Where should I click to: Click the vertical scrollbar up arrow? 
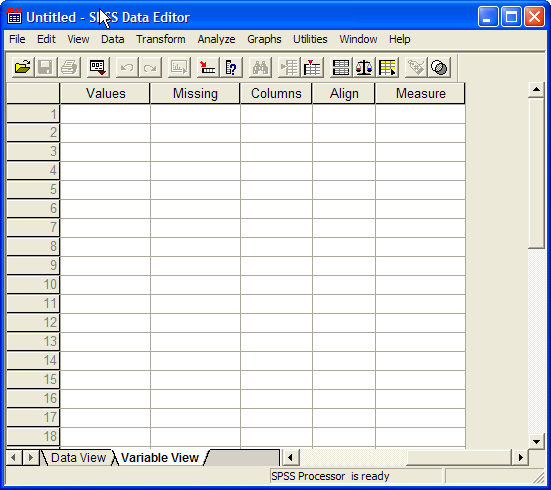pos(536,90)
